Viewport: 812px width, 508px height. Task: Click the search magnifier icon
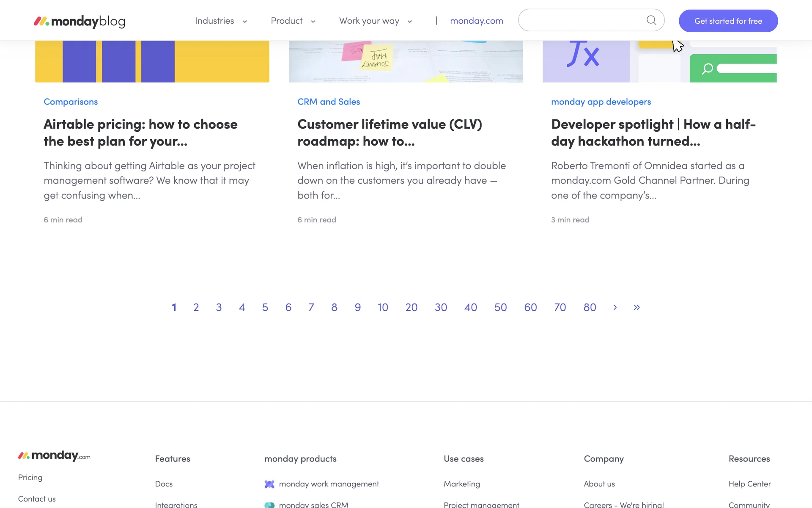coord(651,20)
